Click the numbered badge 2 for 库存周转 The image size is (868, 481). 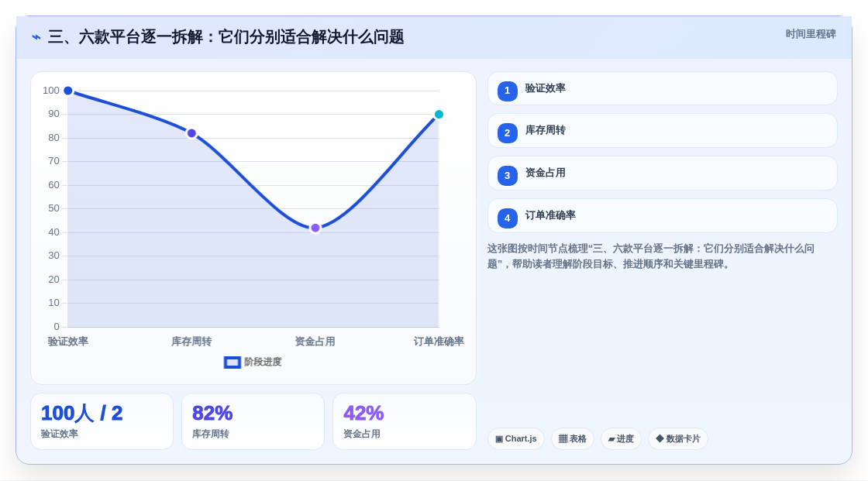coord(507,133)
